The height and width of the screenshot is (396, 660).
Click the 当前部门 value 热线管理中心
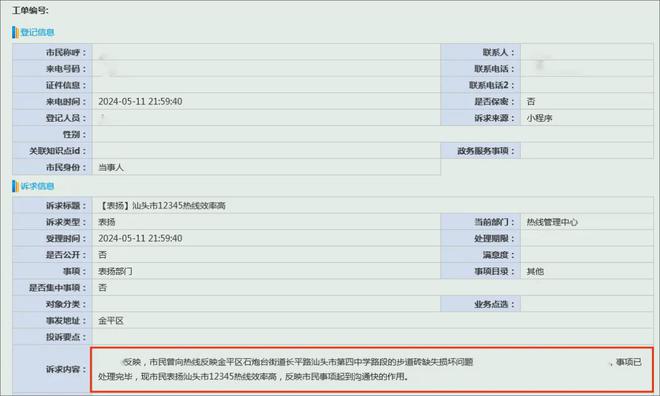(x=552, y=222)
